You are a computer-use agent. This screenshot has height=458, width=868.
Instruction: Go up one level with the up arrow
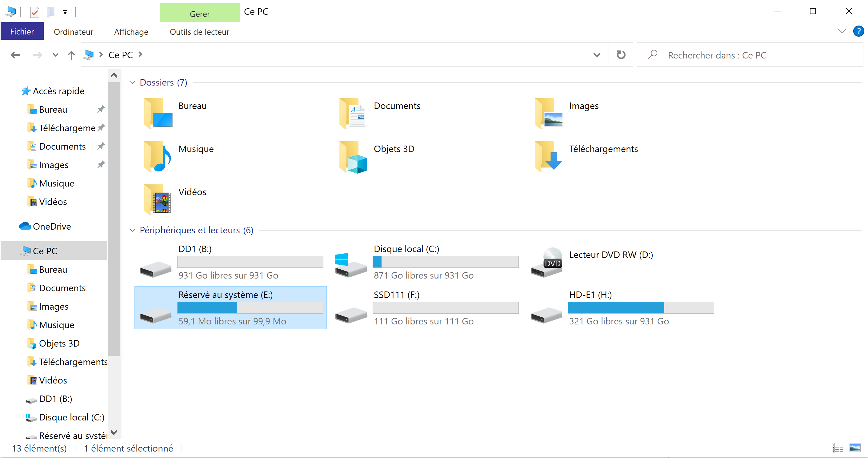71,55
